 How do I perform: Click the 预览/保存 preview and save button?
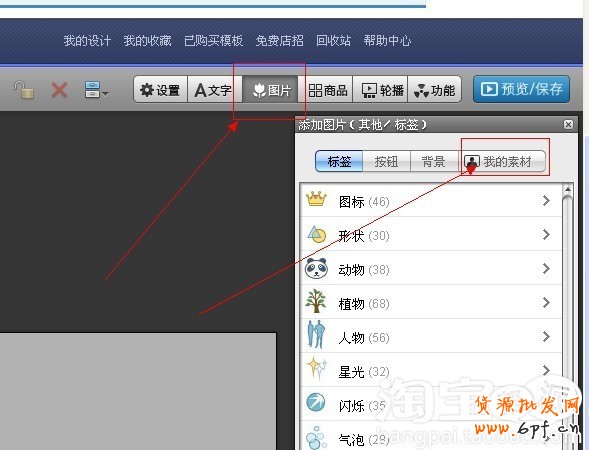(x=521, y=89)
